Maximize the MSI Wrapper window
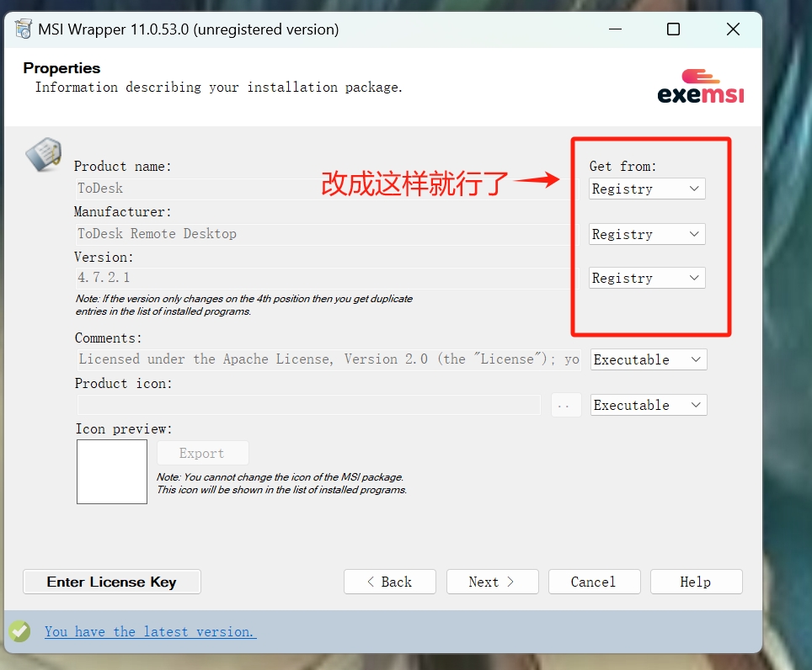 [x=673, y=29]
